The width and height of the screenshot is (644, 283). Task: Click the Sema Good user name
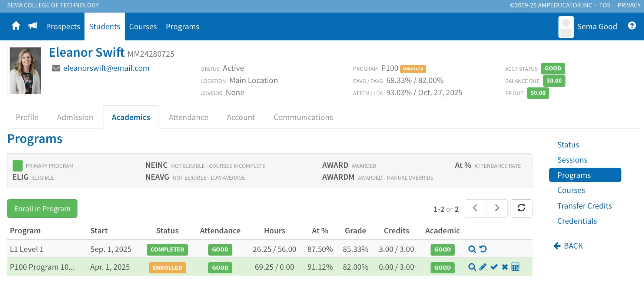pyautogui.click(x=597, y=27)
